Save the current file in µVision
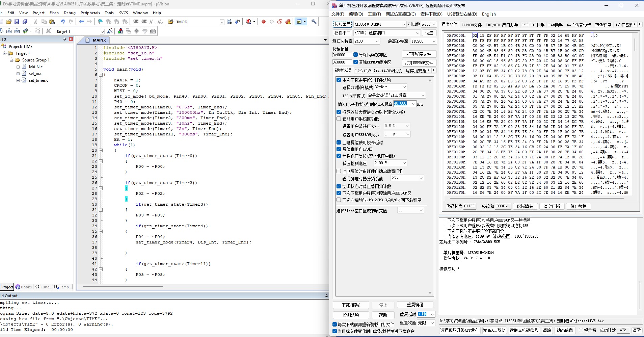 (17, 22)
